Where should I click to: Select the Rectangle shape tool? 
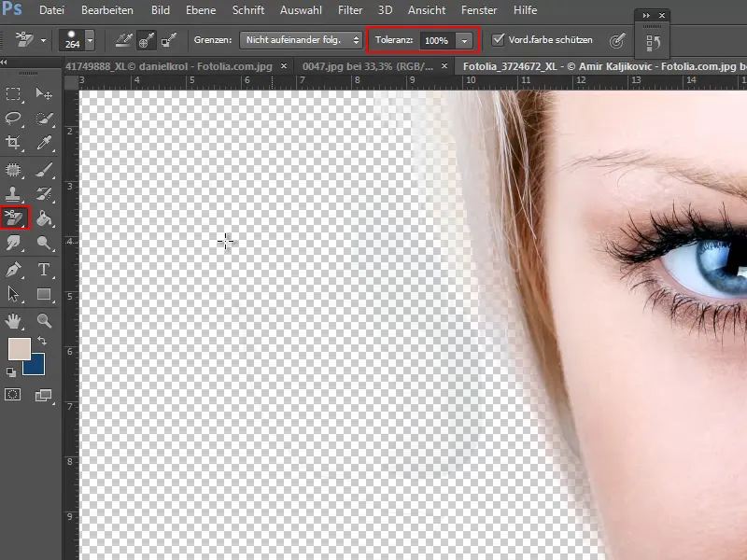44,294
